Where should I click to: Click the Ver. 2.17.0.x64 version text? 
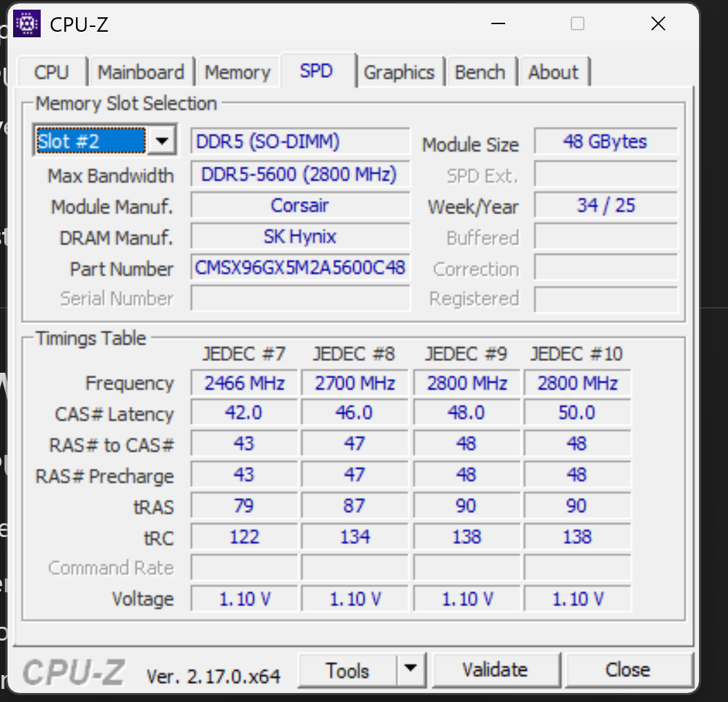click(214, 676)
